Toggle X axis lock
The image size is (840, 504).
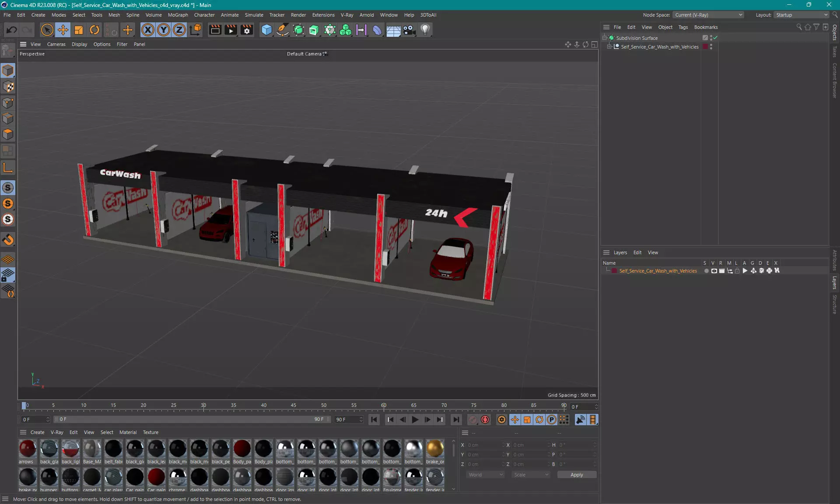(x=148, y=30)
